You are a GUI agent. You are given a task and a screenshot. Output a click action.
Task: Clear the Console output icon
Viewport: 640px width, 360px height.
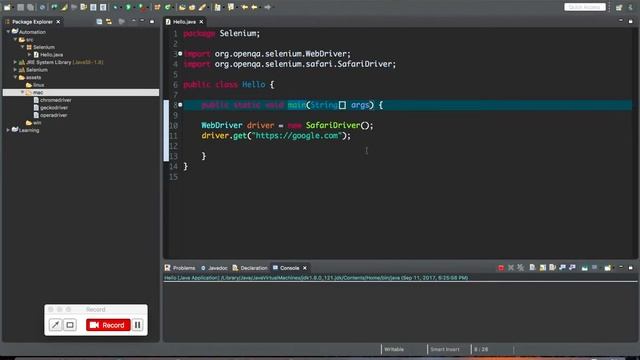[x=532, y=268]
